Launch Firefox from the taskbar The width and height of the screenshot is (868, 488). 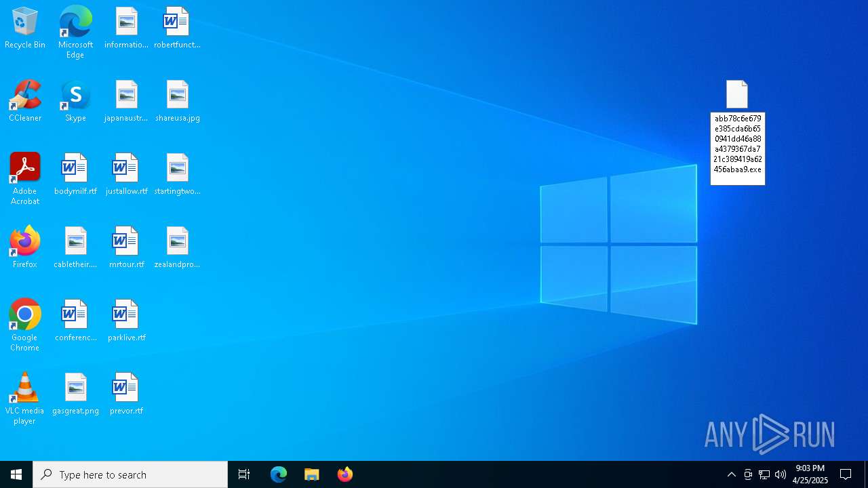click(345, 474)
